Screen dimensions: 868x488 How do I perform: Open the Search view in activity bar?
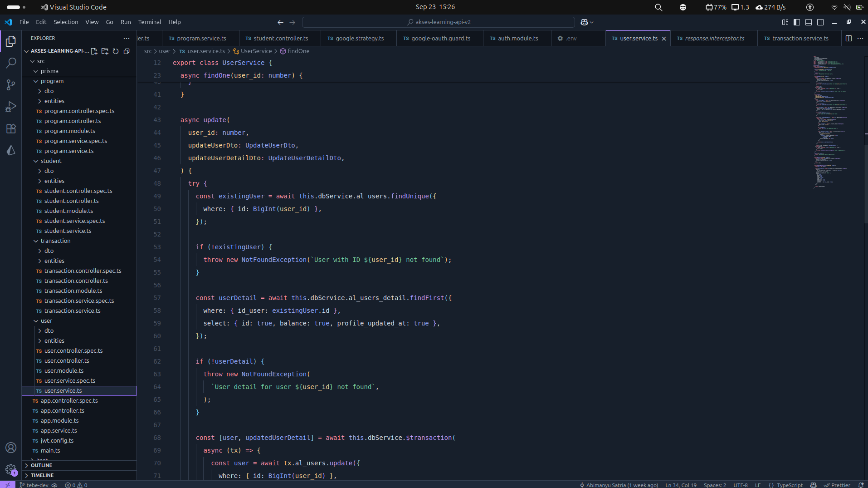(x=11, y=63)
